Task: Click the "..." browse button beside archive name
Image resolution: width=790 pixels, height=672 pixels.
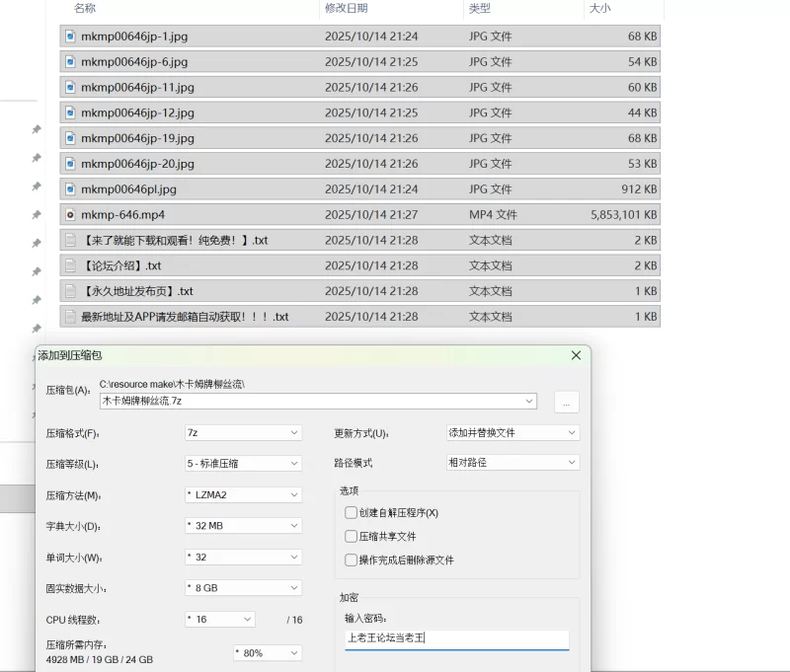Action: [566, 402]
